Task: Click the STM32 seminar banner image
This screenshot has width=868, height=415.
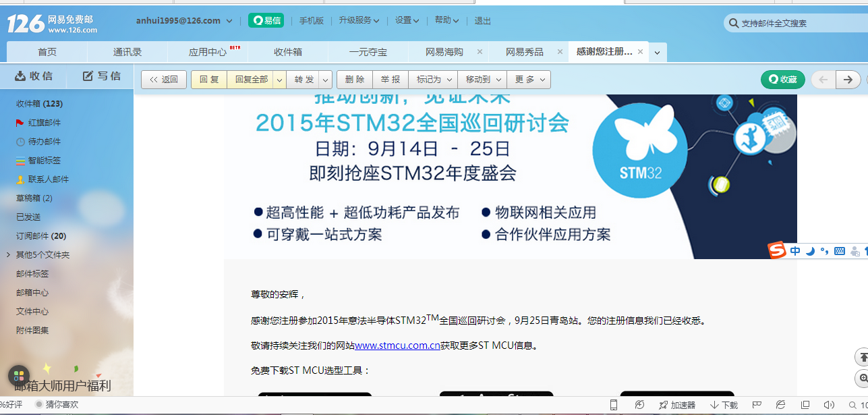Action: point(511,177)
